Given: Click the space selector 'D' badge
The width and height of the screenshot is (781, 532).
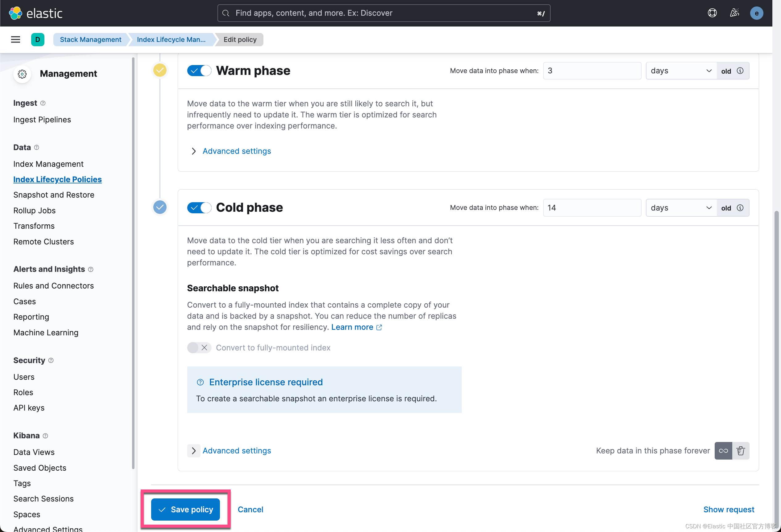Looking at the screenshot, I should click(38, 40).
